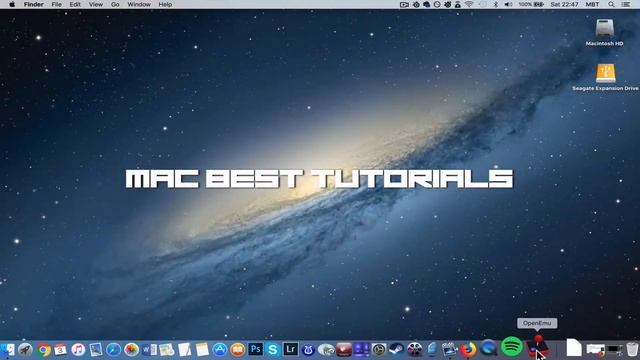The height and width of the screenshot is (360, 640).
Task: Open white document stack in Dock
Action: (574, 348)
